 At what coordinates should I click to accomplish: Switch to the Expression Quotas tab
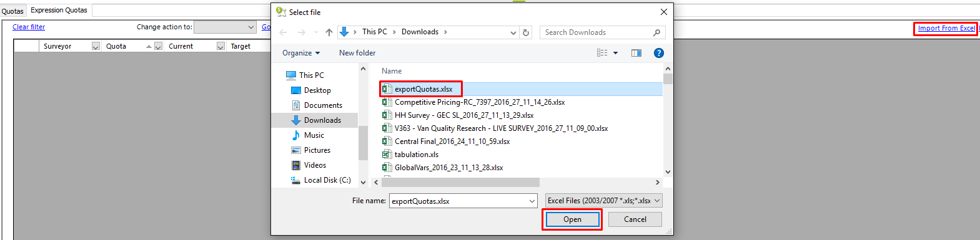59,10
